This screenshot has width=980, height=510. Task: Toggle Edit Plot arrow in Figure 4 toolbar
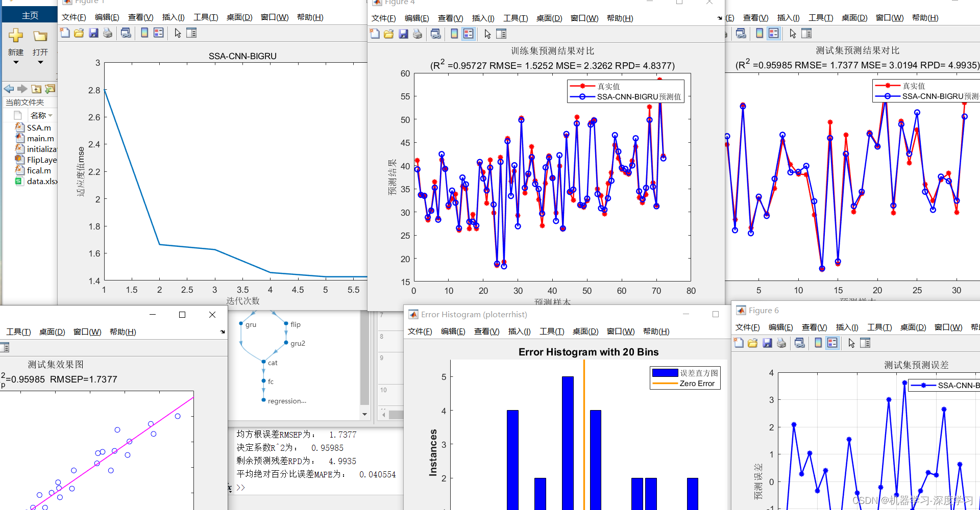coord(487,34)
